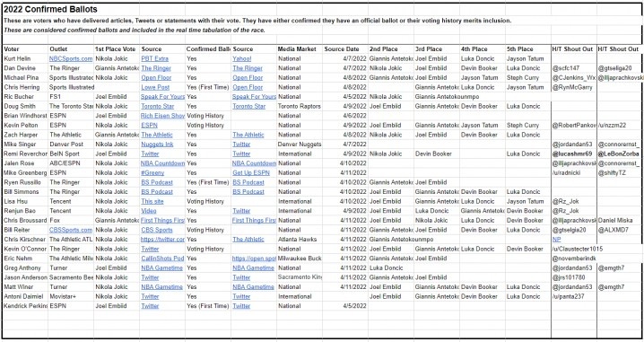Select the Media Market header cell

[x=300, y=48]
